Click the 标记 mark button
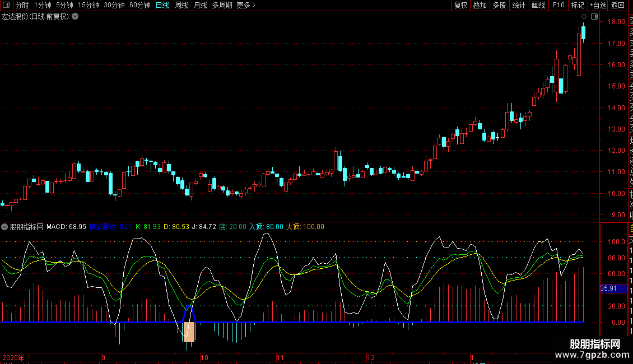Screen dimensions: 633x364 (x=577, y=5)
